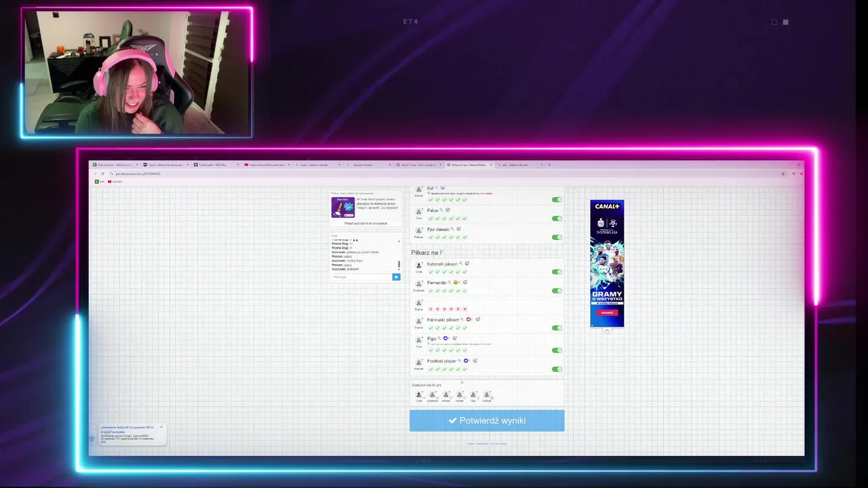This screenshot has height=488, width=868.
Task: Click the player avatar beside Fernando
Action: (419, 284)
